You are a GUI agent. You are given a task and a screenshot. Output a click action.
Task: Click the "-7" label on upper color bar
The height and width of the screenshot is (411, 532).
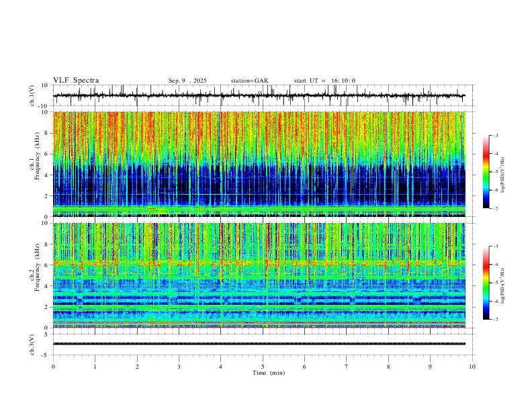point(495,209)
